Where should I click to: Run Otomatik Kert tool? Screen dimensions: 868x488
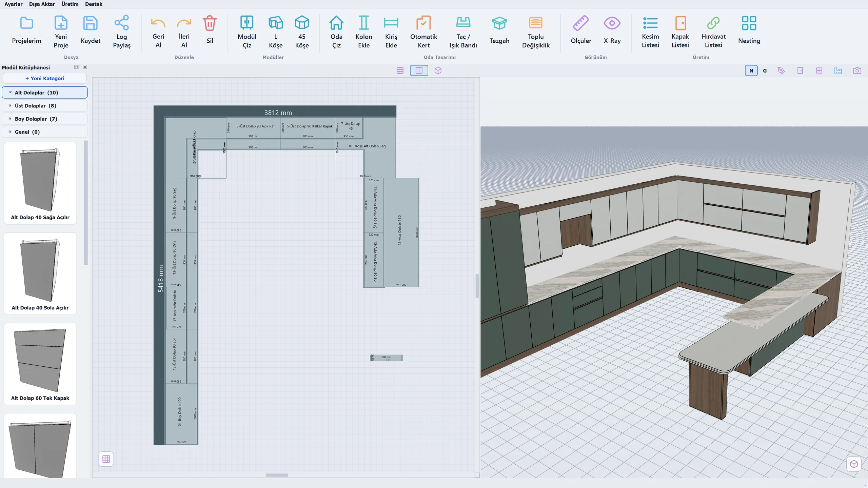pyautogui.click(x=423, y=32)
